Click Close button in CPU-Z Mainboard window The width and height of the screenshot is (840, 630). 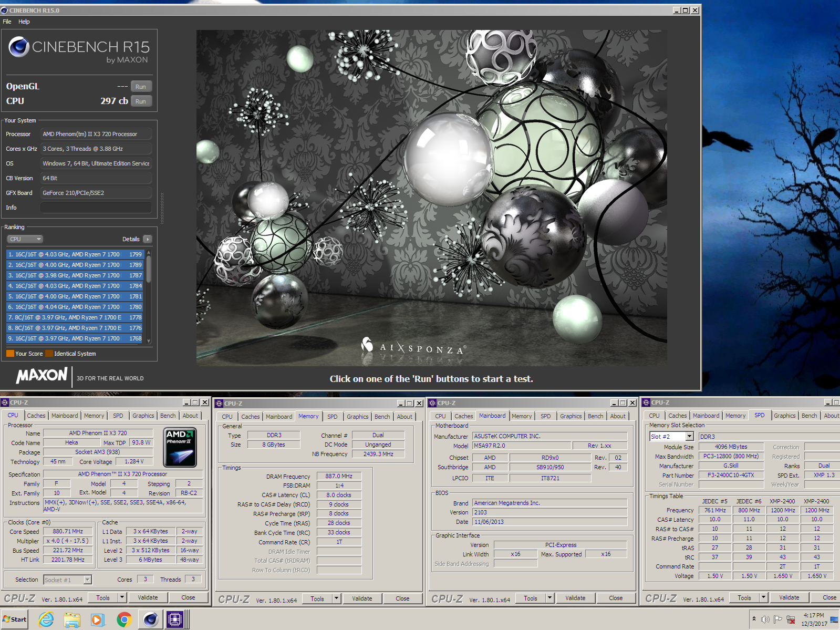tap(616, 598)
